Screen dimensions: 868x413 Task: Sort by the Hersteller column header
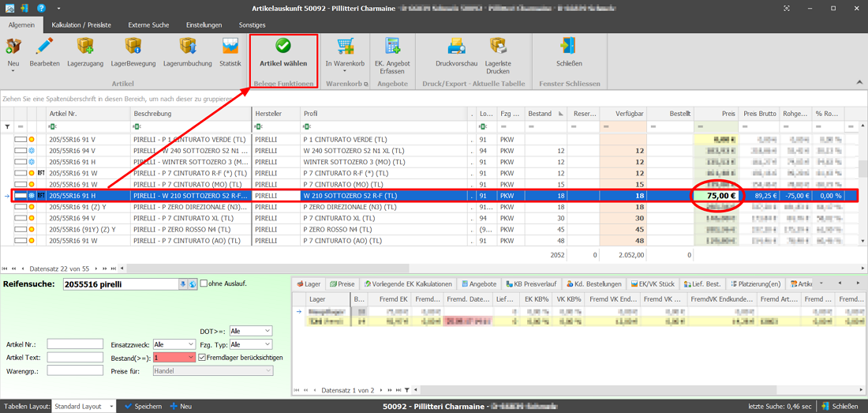[275, 114]
